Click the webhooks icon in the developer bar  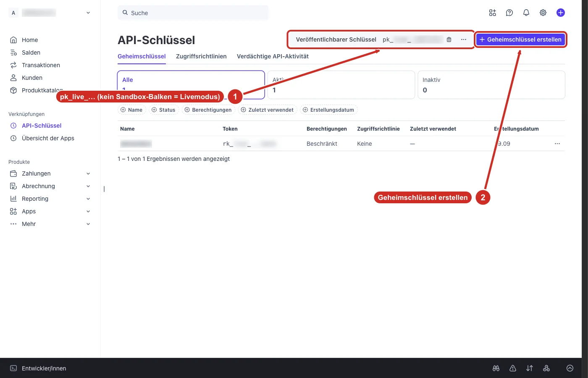546,368
